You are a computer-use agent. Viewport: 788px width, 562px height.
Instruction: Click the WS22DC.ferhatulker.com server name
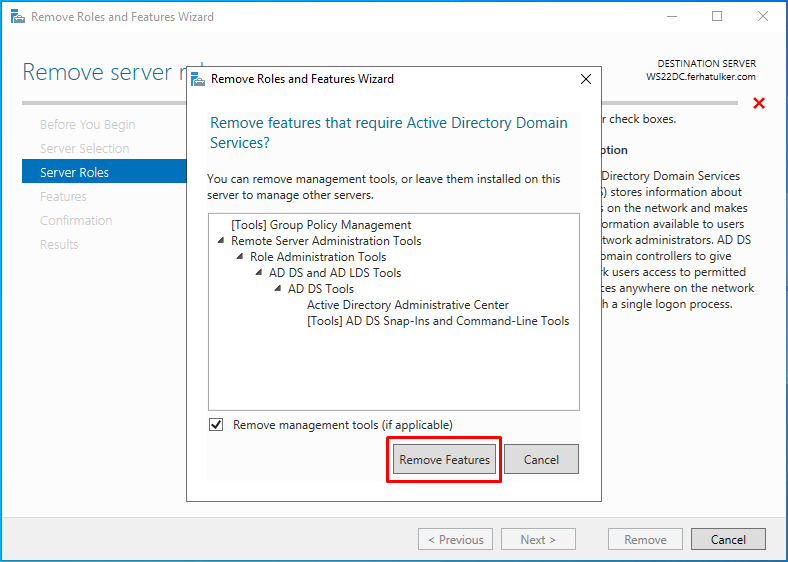pos(701,77)
